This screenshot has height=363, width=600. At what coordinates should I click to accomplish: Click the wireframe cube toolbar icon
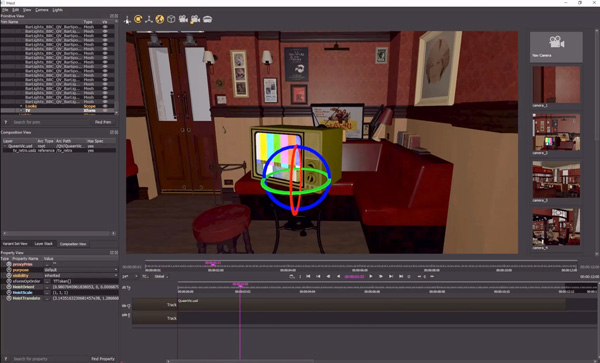pyautogui.click(x=171, y=19)
